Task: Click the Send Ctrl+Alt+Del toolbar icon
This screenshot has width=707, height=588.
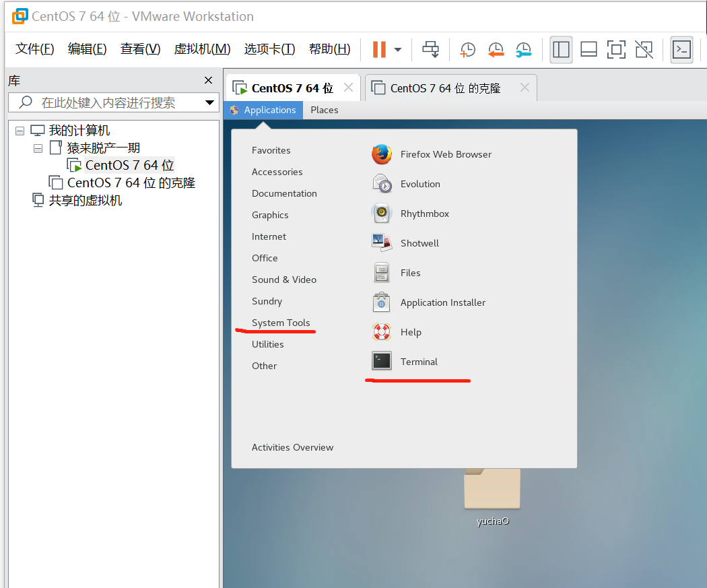Action: (430, 49)
